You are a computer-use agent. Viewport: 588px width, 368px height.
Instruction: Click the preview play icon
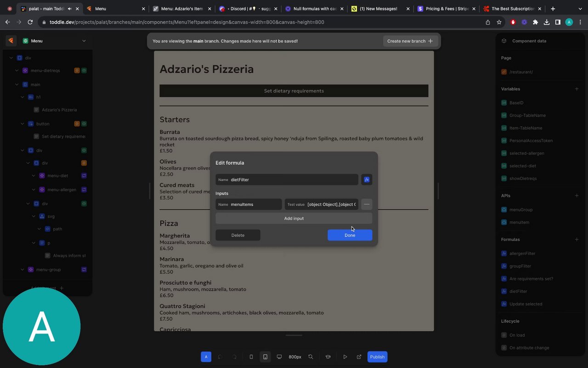pos(345,357)
